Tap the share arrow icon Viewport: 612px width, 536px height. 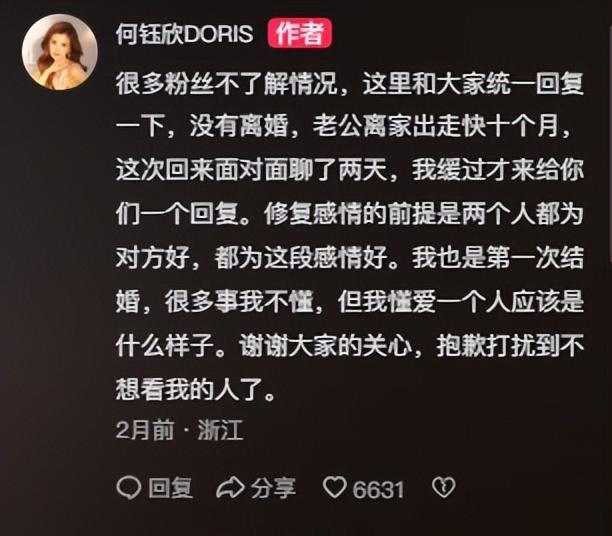[x=230, y=488]
